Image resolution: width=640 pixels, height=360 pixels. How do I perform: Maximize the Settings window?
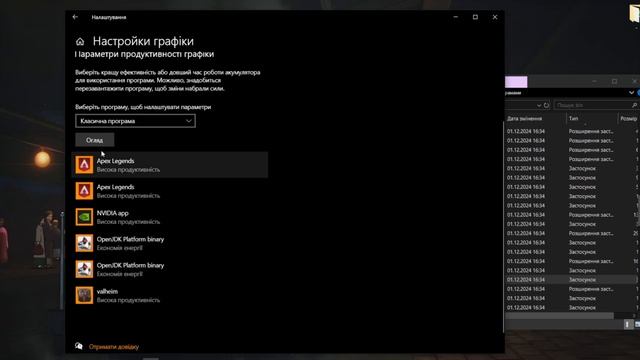pos(475,17)
